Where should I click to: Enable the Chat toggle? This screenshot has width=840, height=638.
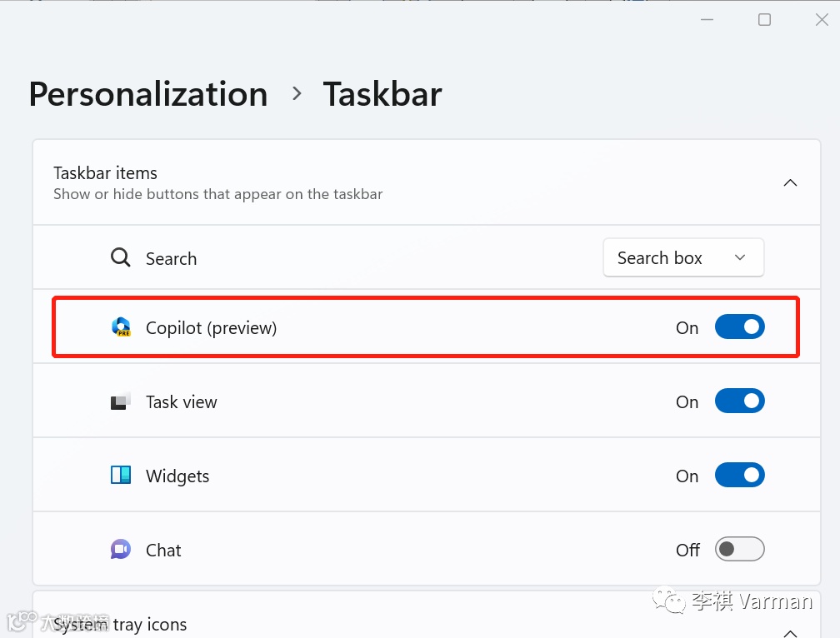point(739,550)
